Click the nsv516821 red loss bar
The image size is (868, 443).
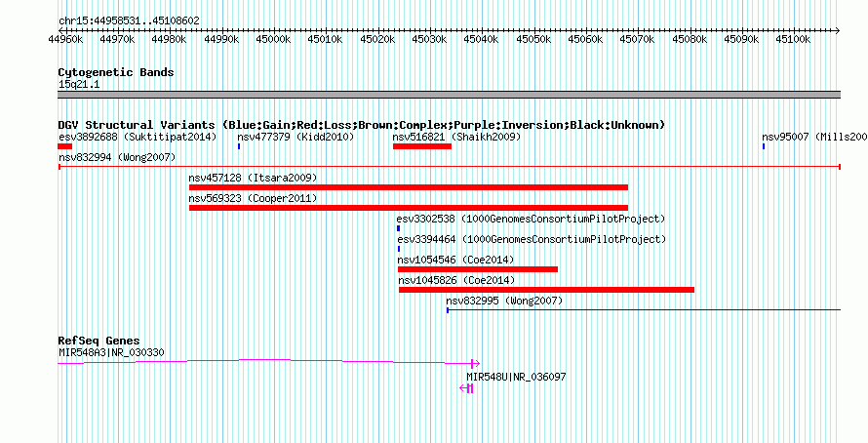pos(422,146)
